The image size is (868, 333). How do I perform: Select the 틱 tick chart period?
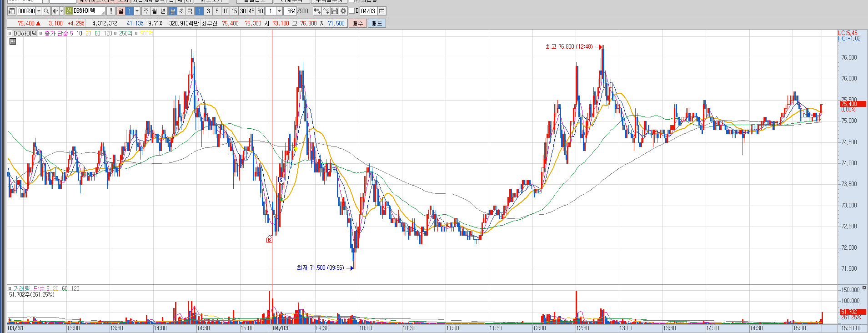190,11
